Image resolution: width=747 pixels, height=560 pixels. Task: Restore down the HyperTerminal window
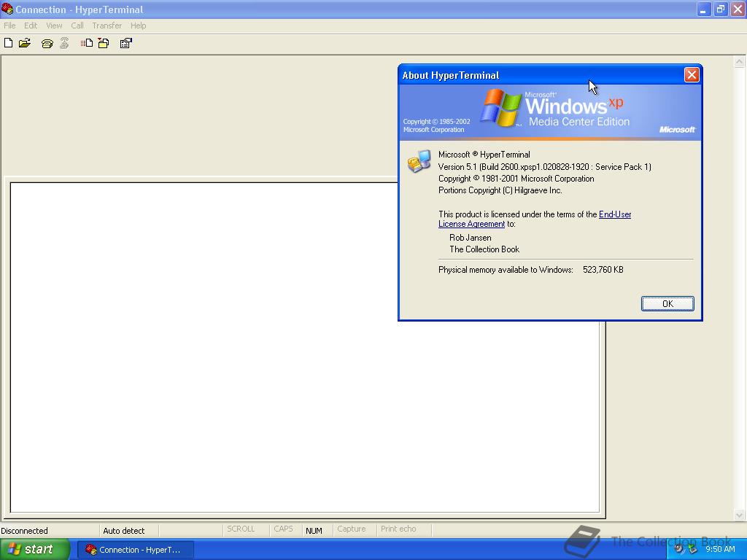[721, 9]
